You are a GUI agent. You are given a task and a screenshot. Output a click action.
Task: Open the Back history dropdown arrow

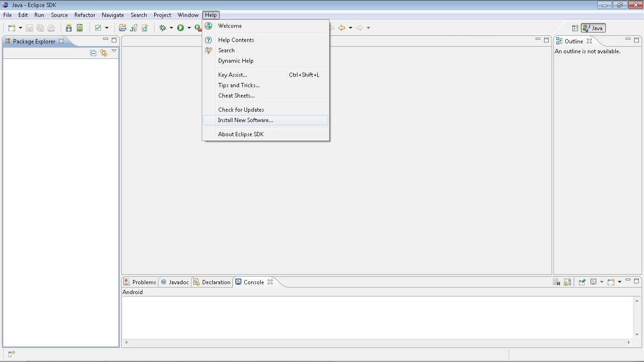tap(350, 28)
